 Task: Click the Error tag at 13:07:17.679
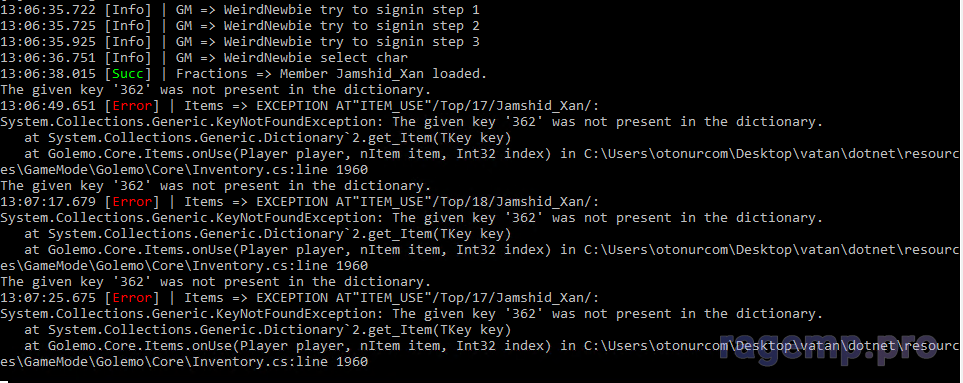[x=131, y=201]
